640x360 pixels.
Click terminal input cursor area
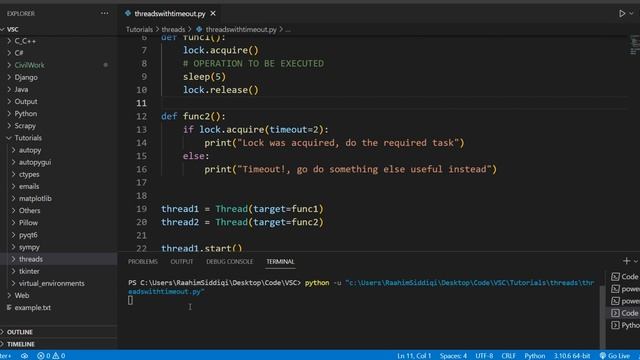coord(130,300)
